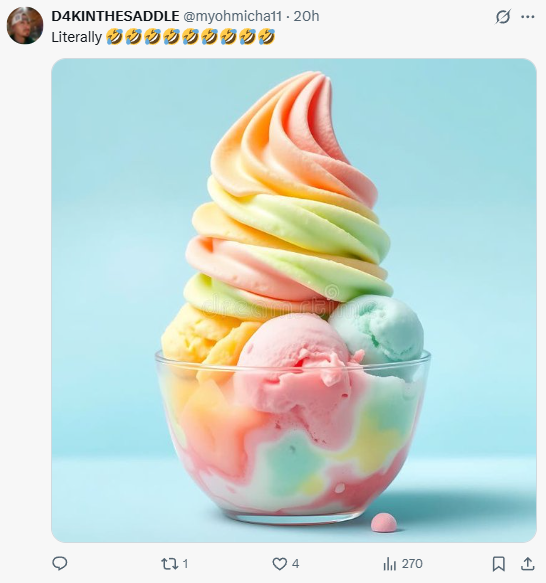Image resolution: width=546 pixels, height=583 pixels.
Task: Click the 20h timestamp
Action: pyautogui.click(x=306, y=16)
